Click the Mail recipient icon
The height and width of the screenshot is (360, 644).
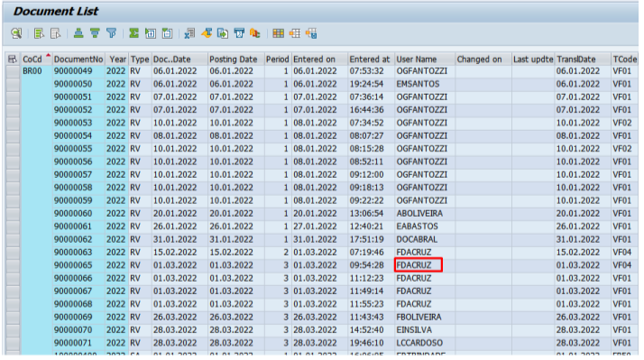(239, 33)
